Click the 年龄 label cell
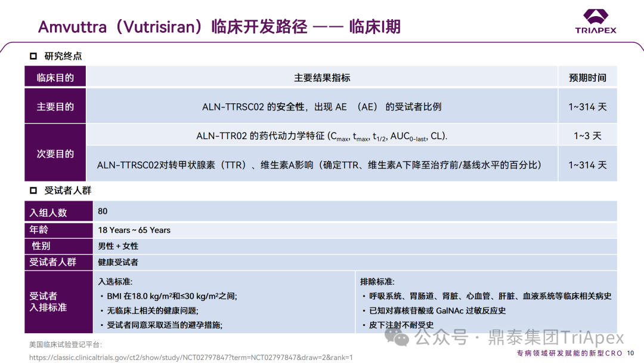This screenshot has height=363, width=644. (58, 230)
